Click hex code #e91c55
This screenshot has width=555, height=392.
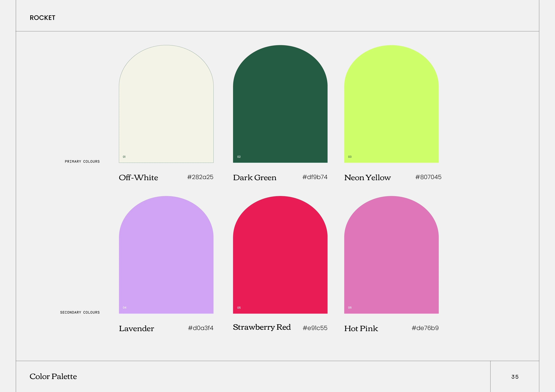(x=315, y=328)
